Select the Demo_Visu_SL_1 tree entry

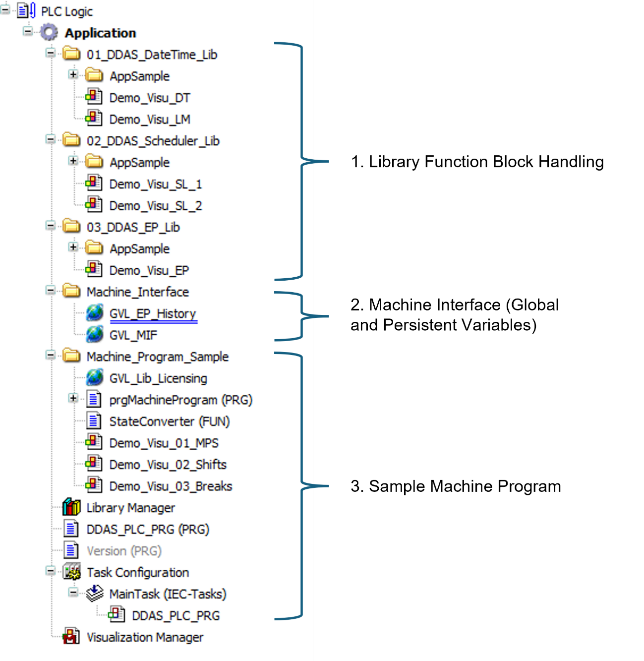(156, 184)
